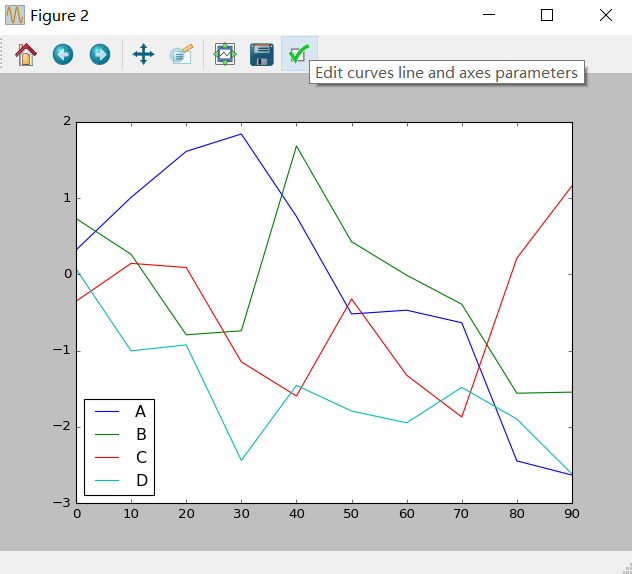Click the x-axis tick label 10
Image resolution: width=632 pixels, height=574 pixels.
coord(131,514)
